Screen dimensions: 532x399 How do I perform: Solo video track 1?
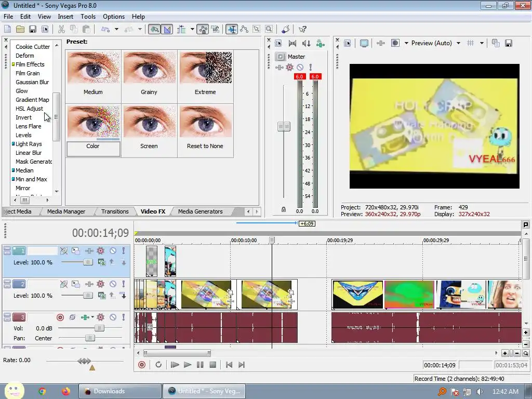click(124, 251)
